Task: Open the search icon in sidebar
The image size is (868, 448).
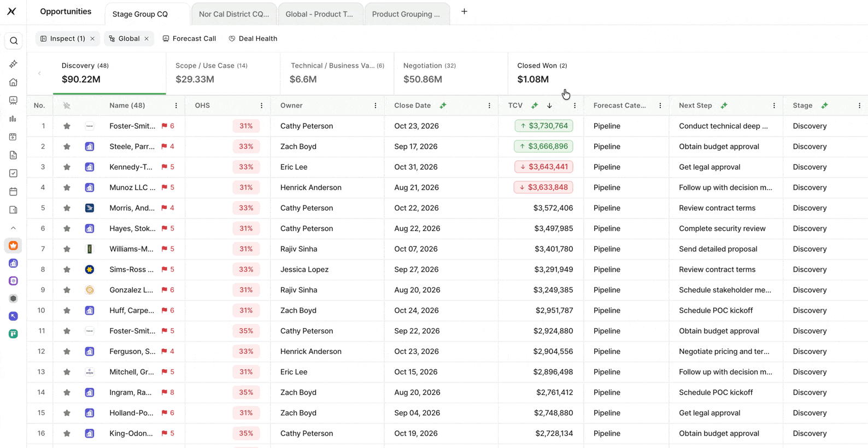Action: [14, 41]
